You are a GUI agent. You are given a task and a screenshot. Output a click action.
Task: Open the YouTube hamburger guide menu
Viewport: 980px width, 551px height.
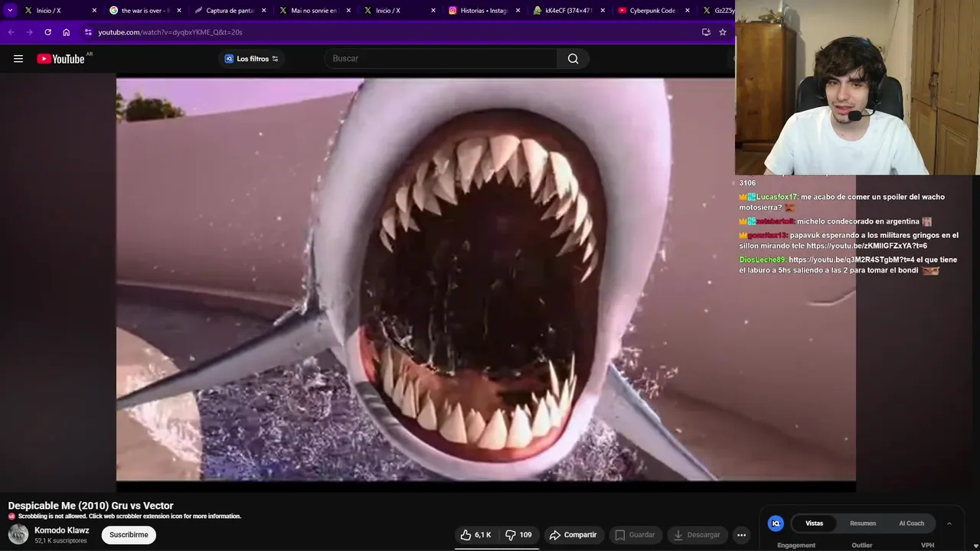point(18,59)
